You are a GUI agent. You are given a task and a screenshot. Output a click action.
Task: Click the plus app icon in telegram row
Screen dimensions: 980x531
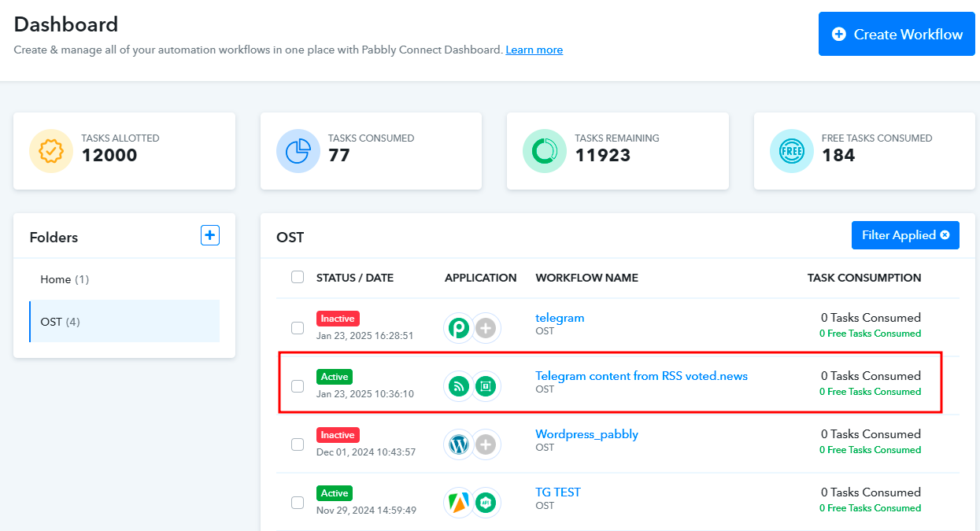click(486, 328)
